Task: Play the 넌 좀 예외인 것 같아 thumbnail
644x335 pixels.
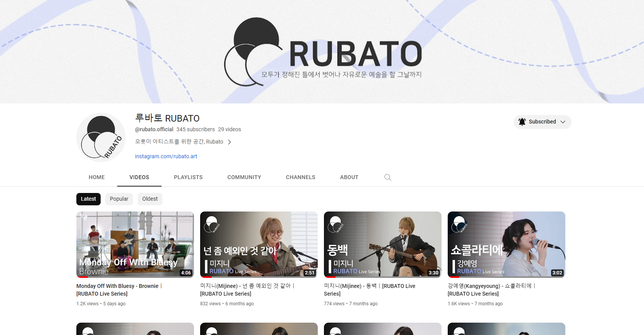Action: [x=259, y=244]
